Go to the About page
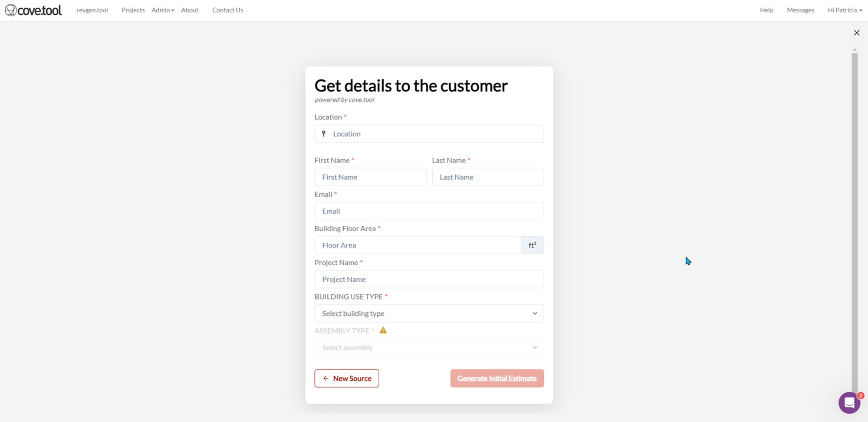Viewport: 868px width, 422px height. [190, 10]
